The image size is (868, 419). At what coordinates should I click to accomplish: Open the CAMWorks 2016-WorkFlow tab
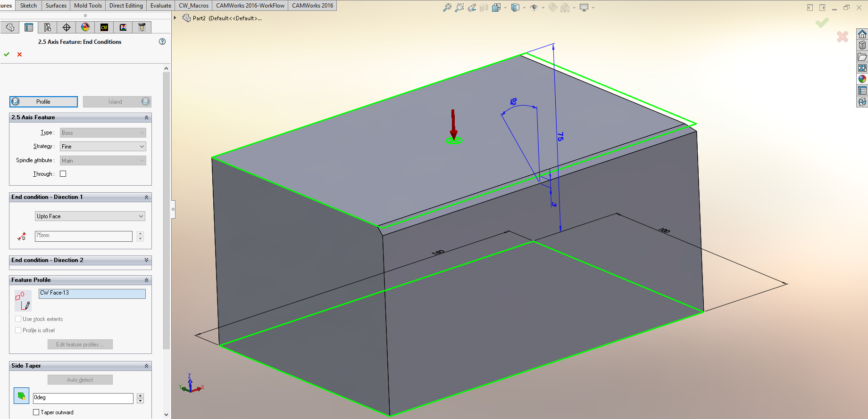point(250,6)
